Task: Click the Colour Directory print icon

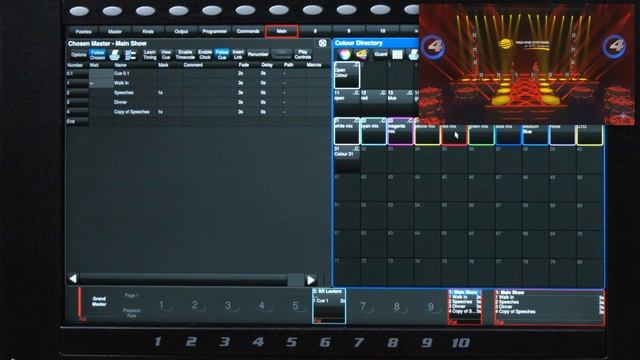Action: point(413,55)
